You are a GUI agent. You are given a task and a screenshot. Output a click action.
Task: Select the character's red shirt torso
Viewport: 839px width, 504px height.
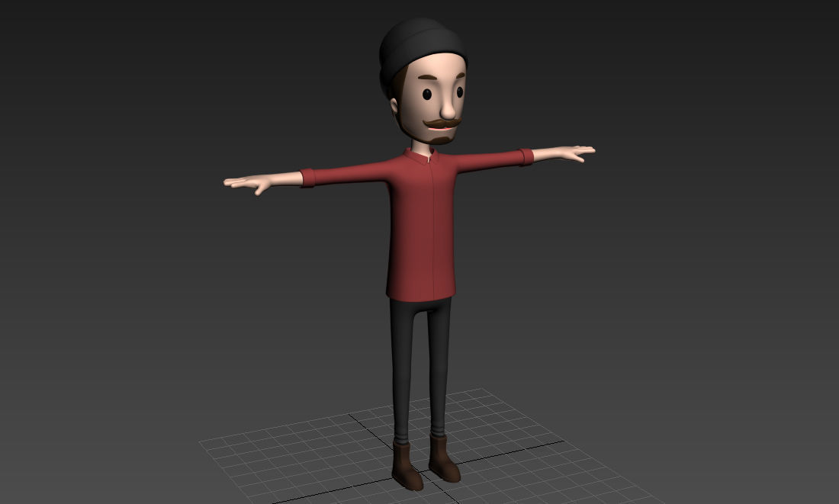tap(422, 230)
